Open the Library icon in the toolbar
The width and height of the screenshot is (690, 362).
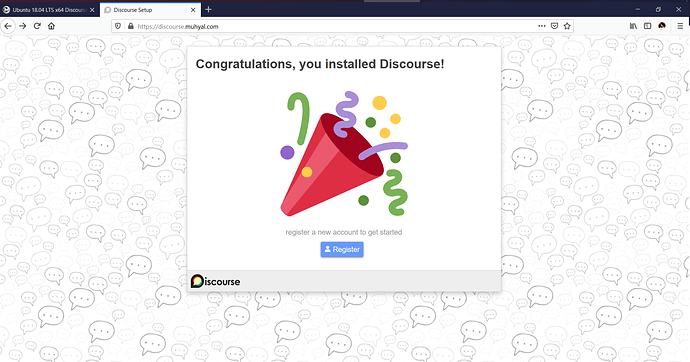pyautogui.click(x=633, y=26)
